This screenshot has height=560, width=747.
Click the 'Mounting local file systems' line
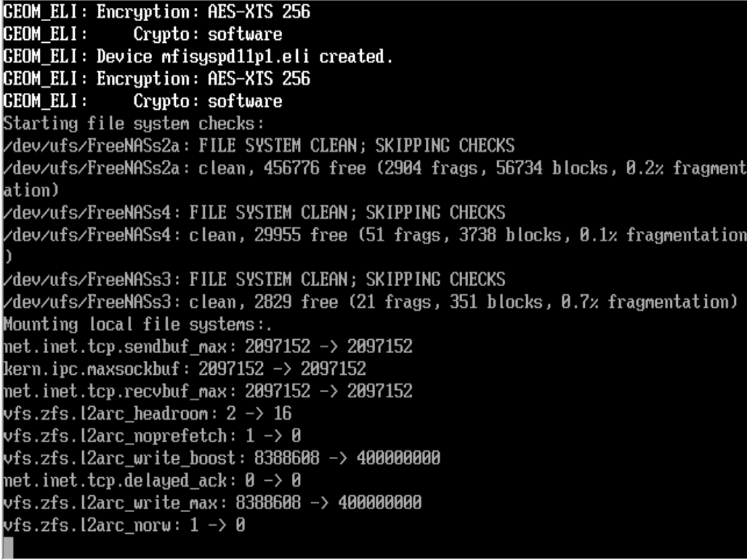[x=137, y=325]
